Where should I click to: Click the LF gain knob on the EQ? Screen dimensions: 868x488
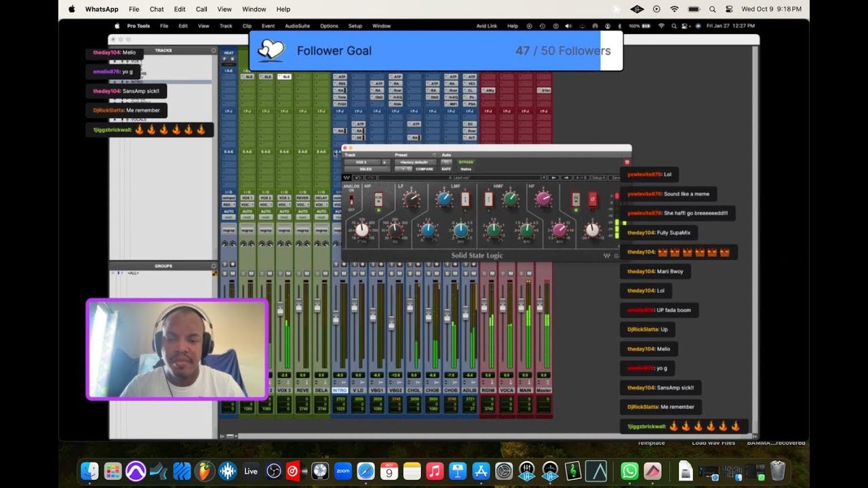pyautogui.click(x=412, y=199)
